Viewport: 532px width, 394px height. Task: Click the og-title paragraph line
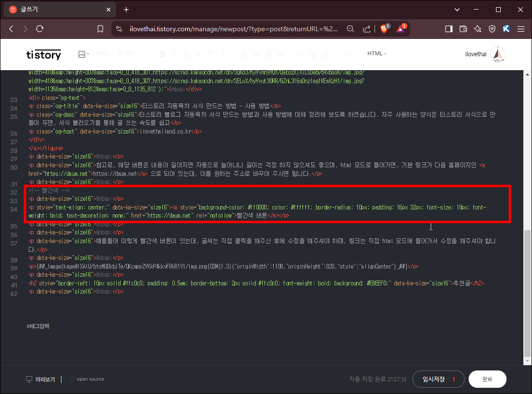[155, 106]
